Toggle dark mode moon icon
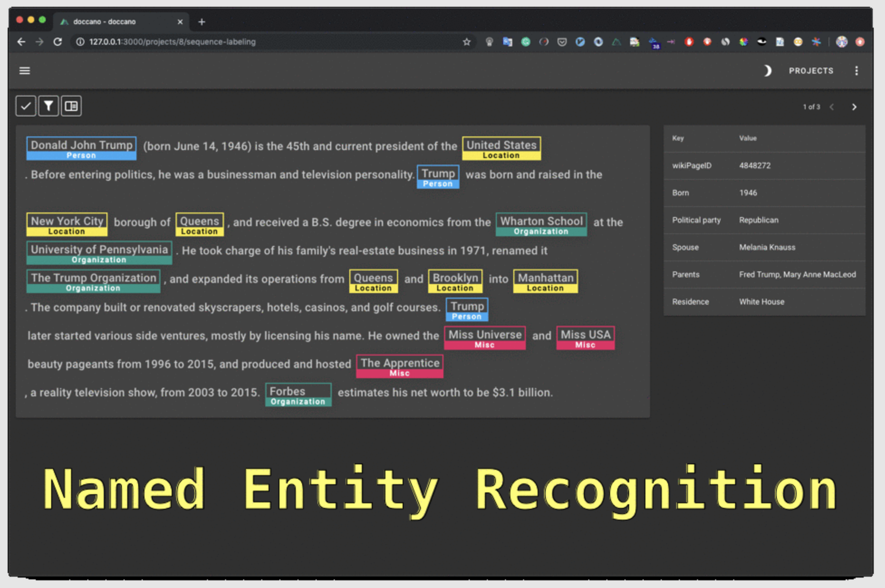 coord(767,71)
